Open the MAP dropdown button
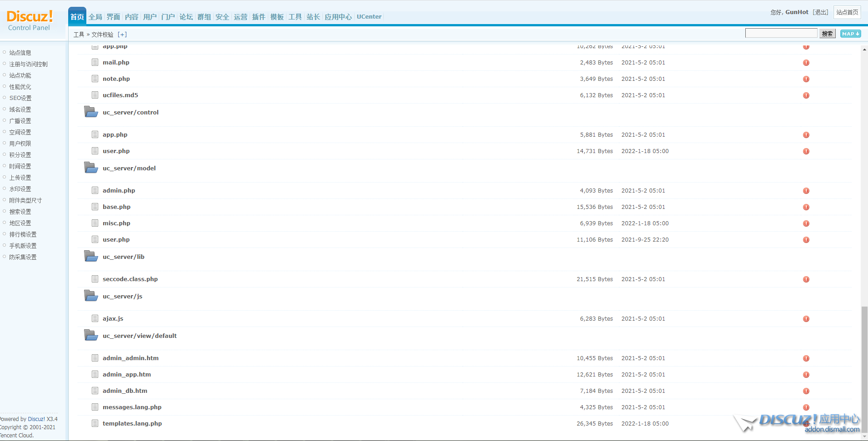Image resolution: width=868 pixels, height=441 pixels. (x=850, y=34)
